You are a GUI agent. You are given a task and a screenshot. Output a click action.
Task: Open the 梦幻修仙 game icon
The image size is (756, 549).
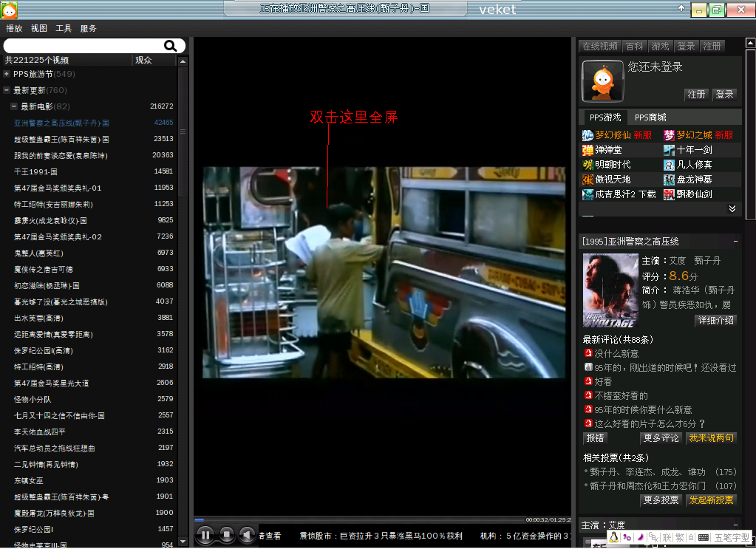tap(588, 135)
